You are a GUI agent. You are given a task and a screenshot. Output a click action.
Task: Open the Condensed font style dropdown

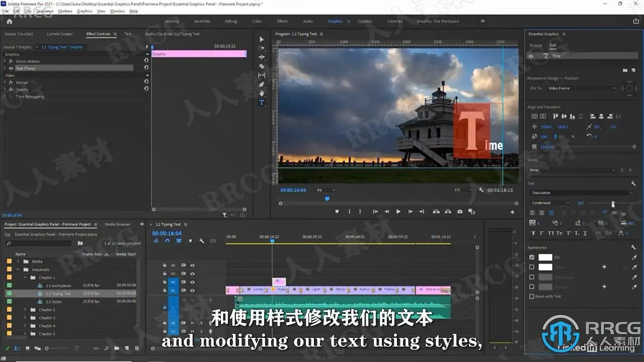tap(550, 203)
